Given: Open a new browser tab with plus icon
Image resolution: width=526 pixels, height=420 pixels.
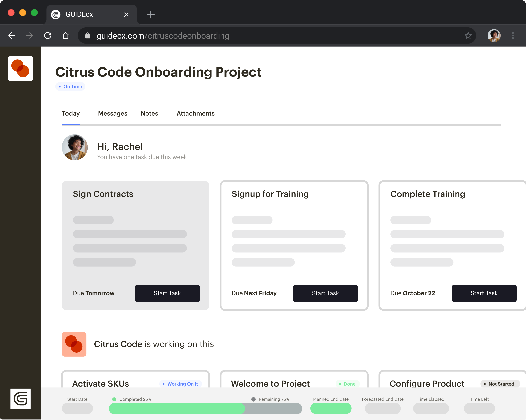Looking at the screenshot, I should pyautogui.click(x=150, y=15).
